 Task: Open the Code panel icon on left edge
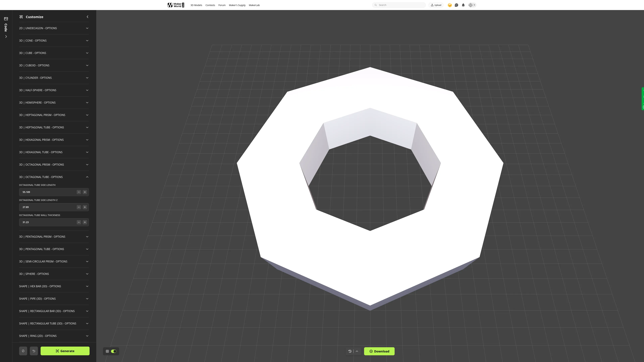(x=6, y=19)
